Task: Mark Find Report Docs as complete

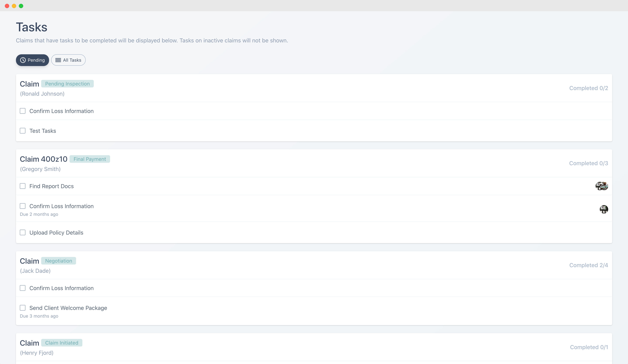Action: pyautogui.click(x=23, y=186)
